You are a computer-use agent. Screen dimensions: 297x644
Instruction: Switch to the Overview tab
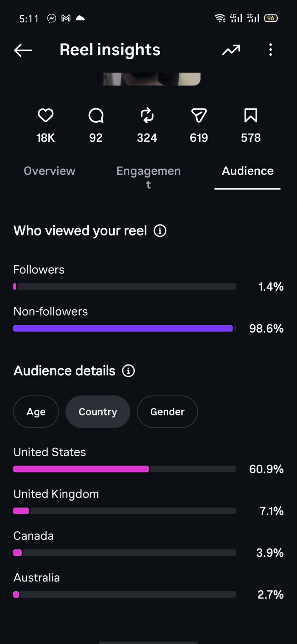pyautogui.click(x=50, y=171)
